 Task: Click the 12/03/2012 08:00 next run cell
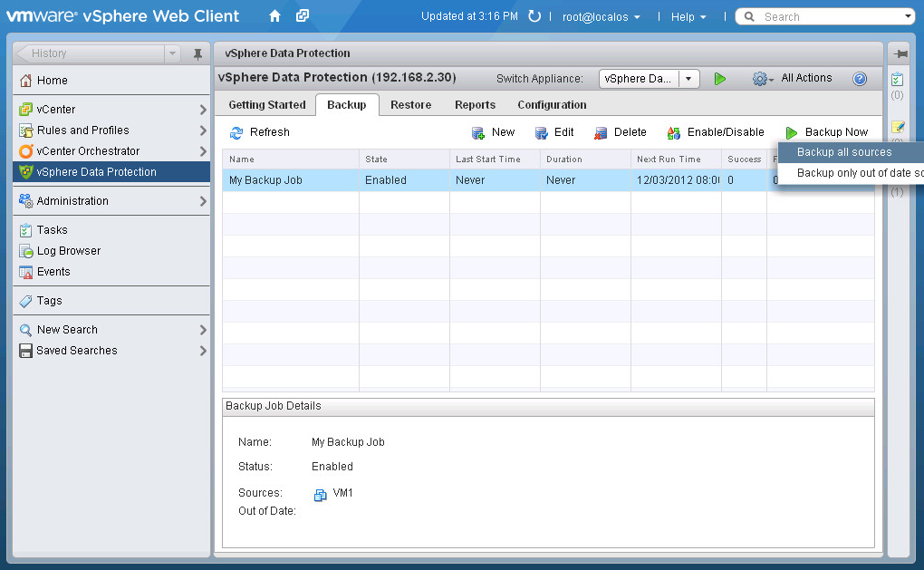(x=677, y=180)
